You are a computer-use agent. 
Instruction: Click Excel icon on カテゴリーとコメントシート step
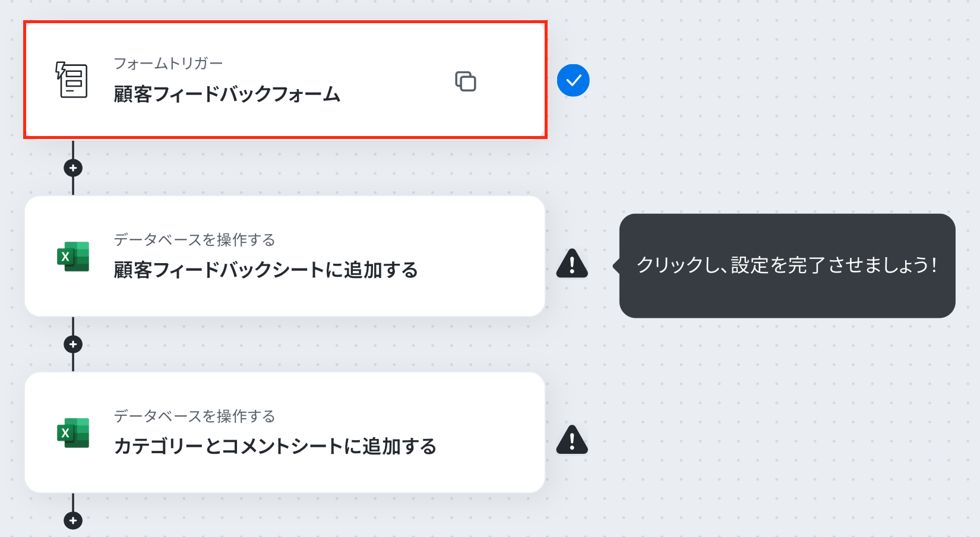73,433
